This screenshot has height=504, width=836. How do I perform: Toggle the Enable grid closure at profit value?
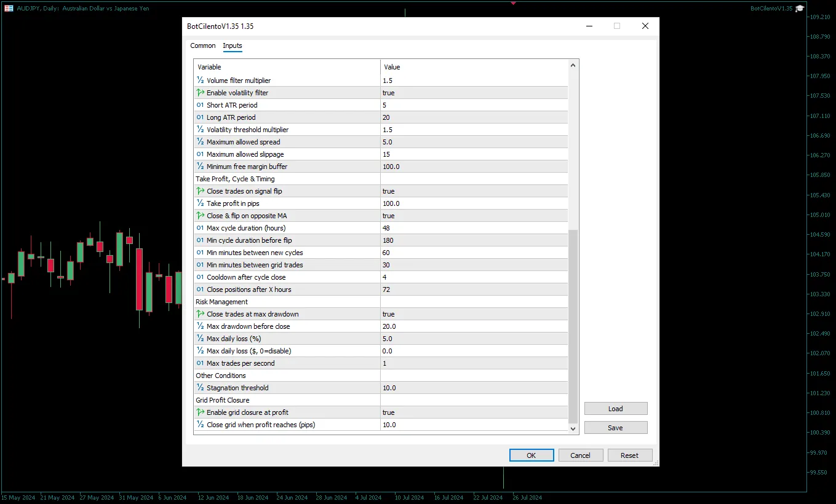click(474, 412)
